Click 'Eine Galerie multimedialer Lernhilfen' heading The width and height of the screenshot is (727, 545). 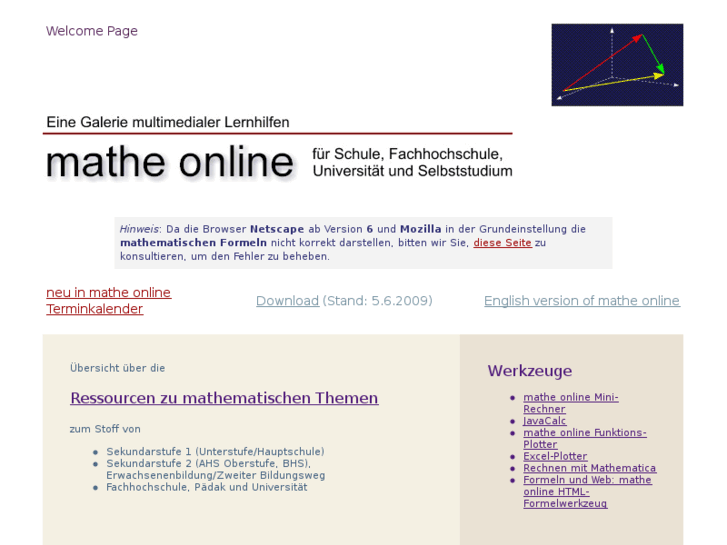pyautogui.click(x=168, y=122)
